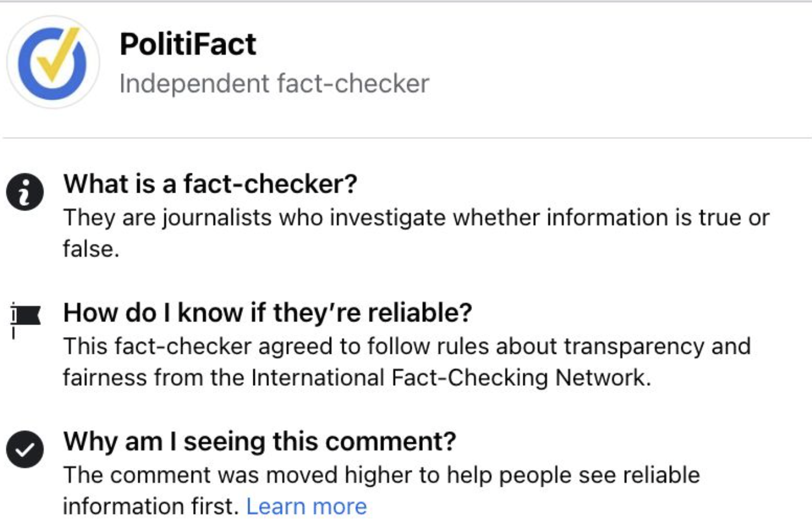Image resolution: width=812 pixels, height=532 pixels.
Task: Select the 'Independent fact-checker' subtitle
Action: click(x=273, y=83)
